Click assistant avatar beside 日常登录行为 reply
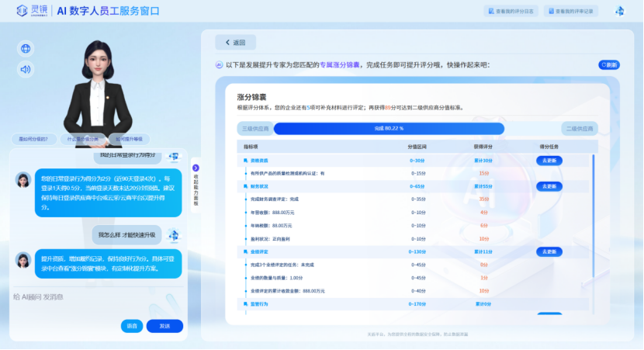 (x=23, y=180)
